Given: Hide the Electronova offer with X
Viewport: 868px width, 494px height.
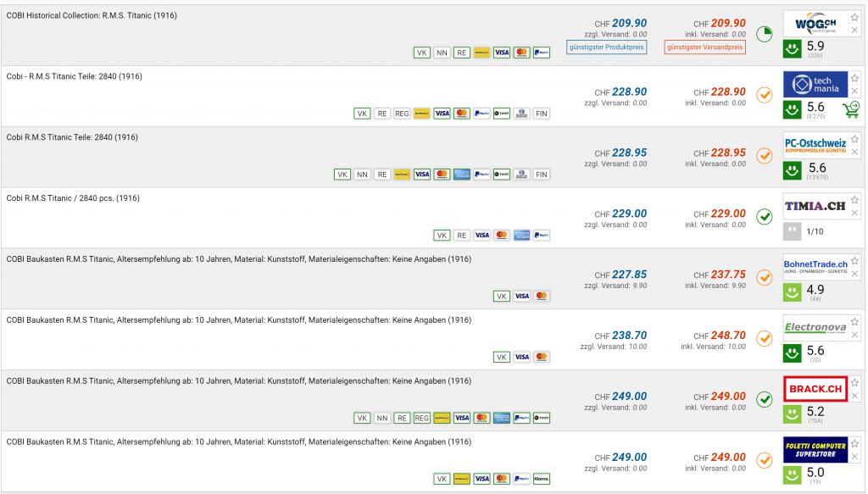Looking at the screenshot, I should (854, 335).
